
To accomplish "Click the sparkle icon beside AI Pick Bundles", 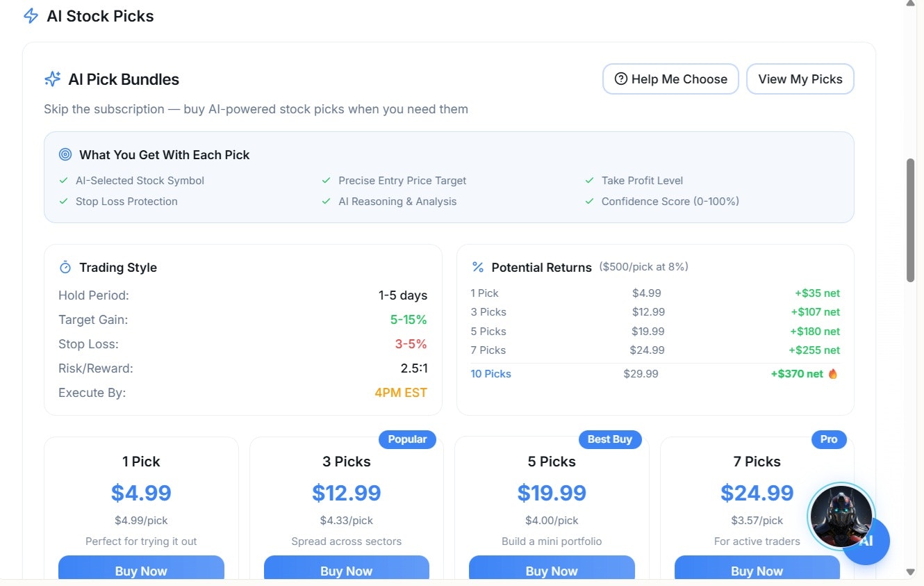I will point(53,79).
